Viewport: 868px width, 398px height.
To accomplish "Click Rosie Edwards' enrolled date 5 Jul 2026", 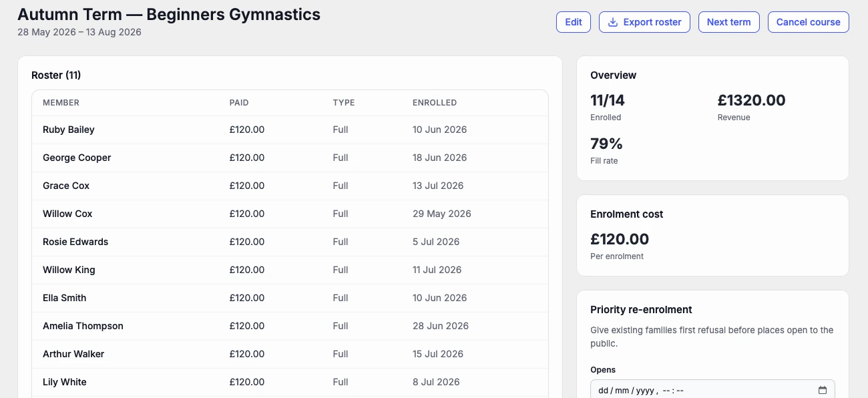I will click(436, 242).
